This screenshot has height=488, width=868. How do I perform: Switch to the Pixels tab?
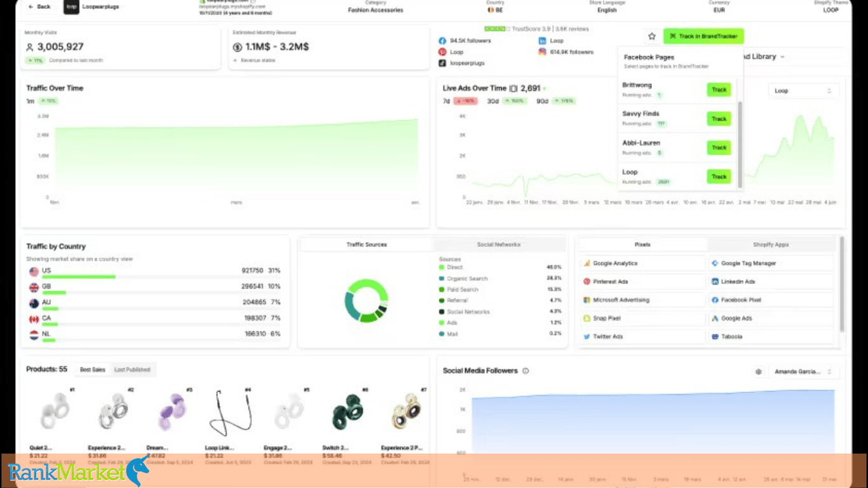pyautogui.click(x=642, y=245)
